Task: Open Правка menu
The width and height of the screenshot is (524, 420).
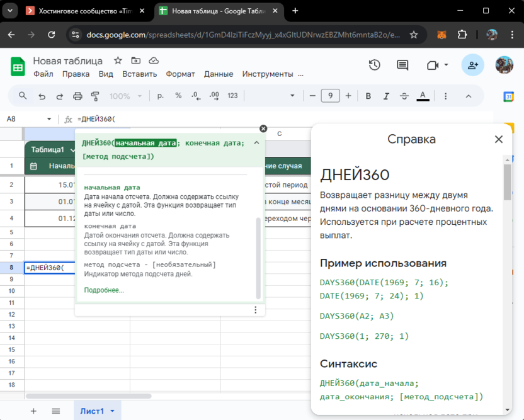Action: [76, 74]
